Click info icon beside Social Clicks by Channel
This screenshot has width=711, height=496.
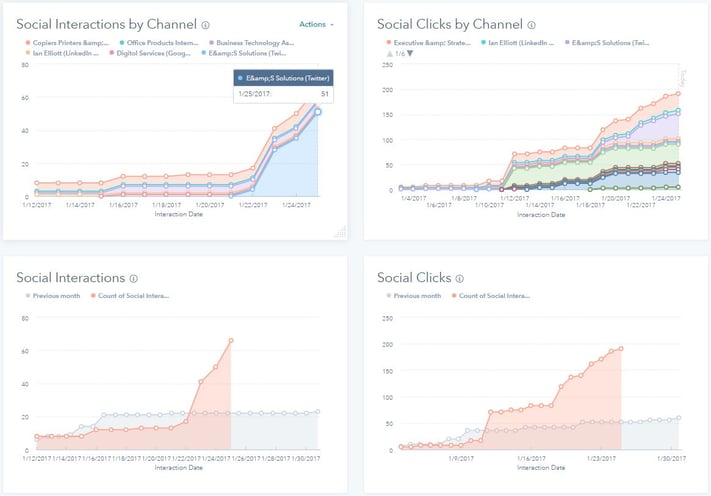click(x=531, y=25)
